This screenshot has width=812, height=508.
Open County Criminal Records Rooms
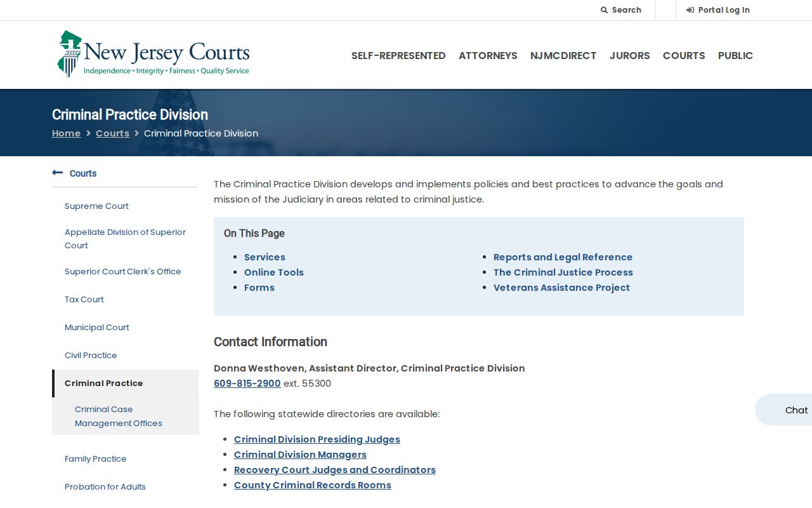[x=313, y=485]
